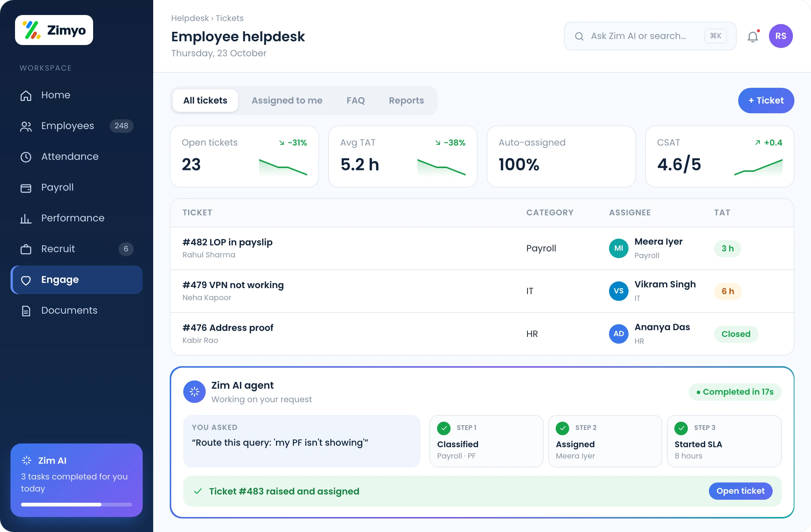Screen dimensions: 811x532
Task: Click the Documents file icon
Action: pos(26,311)
